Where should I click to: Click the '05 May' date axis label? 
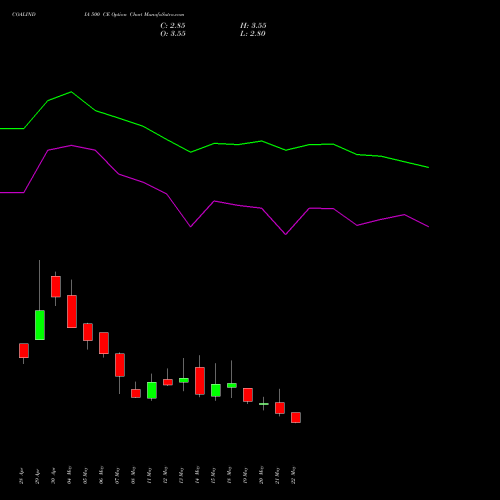[x=86, y=475]
